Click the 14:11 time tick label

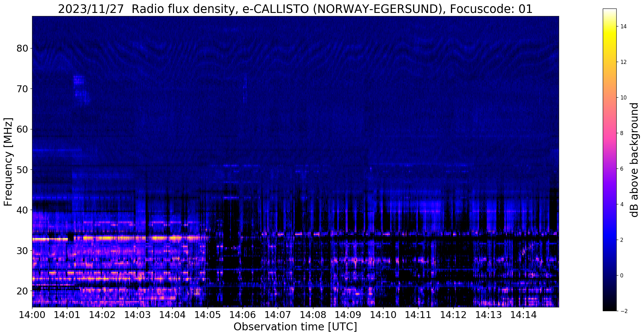[418, 315]
